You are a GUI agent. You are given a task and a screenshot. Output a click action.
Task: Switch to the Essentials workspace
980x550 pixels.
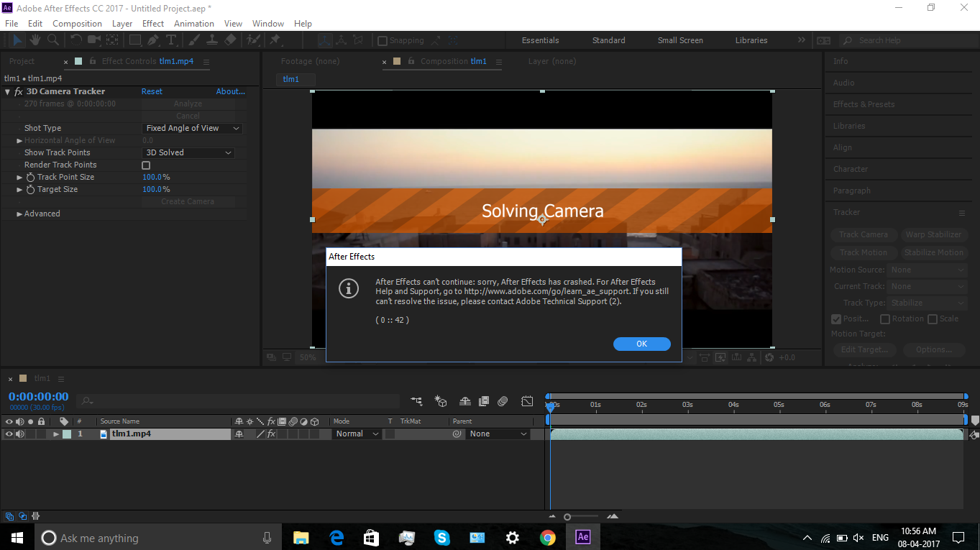pos(540,41)
